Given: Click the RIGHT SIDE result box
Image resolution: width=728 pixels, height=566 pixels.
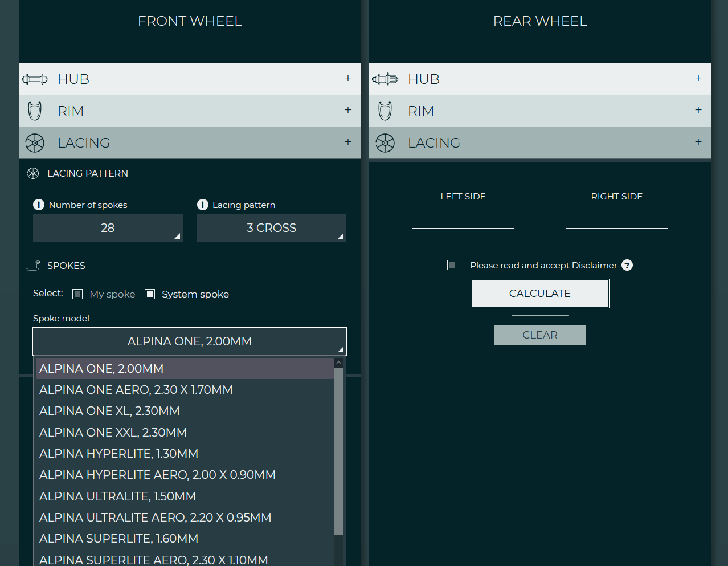Looking at the screenshot, I should [x=617, y=209].
